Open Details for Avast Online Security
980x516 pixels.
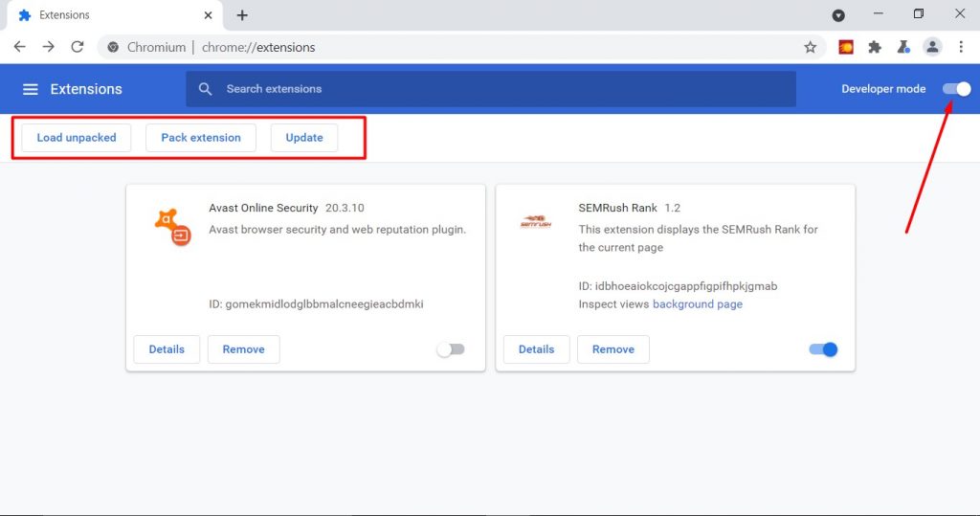click(x=167, y=349)
